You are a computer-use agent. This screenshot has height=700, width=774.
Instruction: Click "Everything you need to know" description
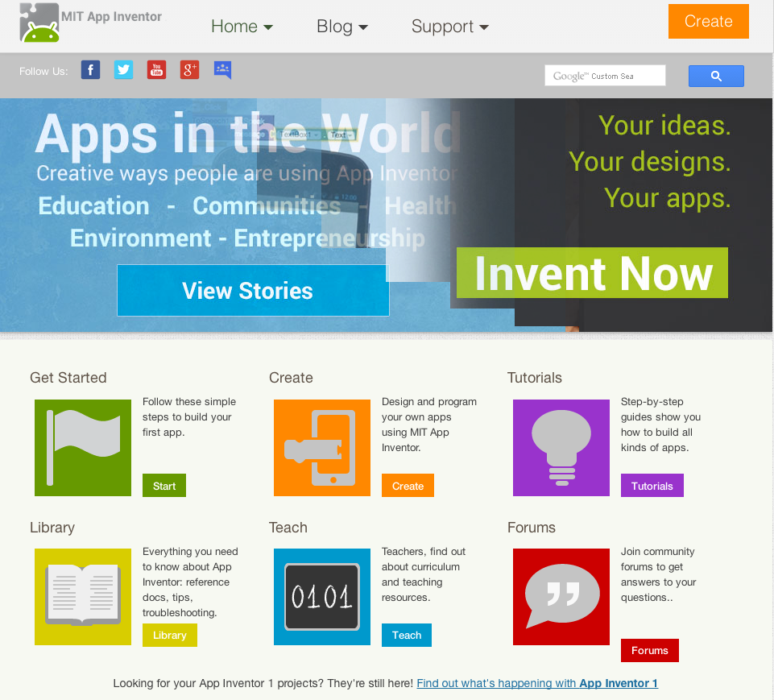pos(190,582)
